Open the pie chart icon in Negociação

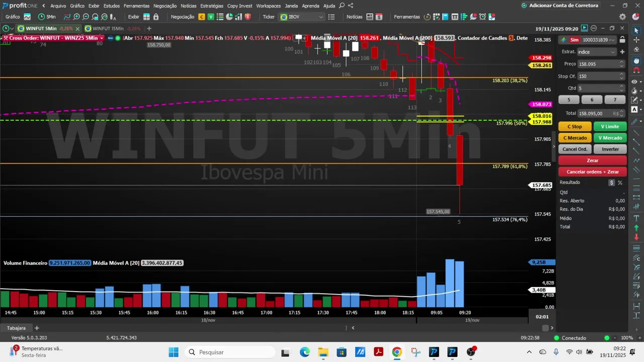229,17
